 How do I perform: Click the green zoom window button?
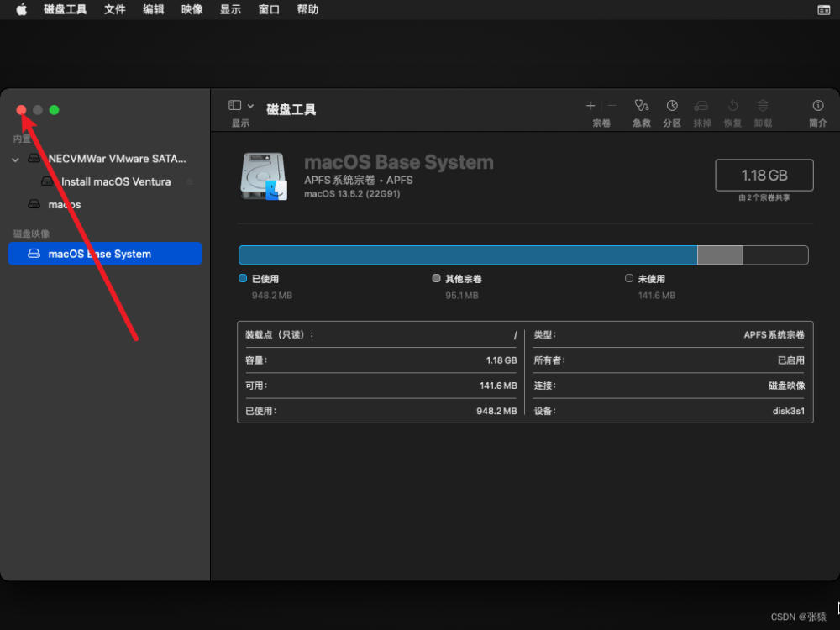(x=54, y=110)
